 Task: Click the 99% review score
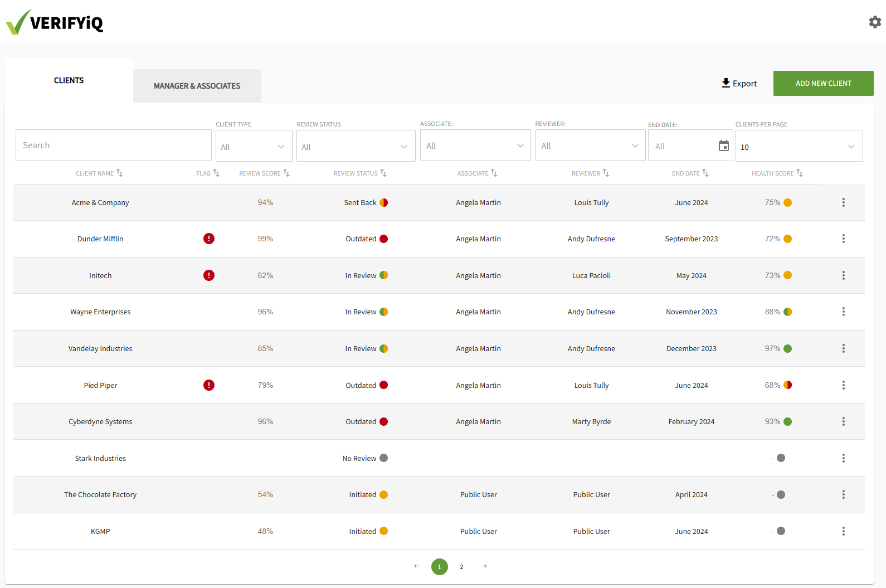[265, 239]
